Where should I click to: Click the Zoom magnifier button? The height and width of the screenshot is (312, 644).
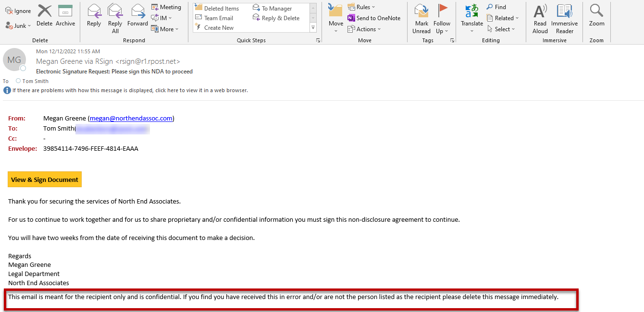tap(596, 16)
